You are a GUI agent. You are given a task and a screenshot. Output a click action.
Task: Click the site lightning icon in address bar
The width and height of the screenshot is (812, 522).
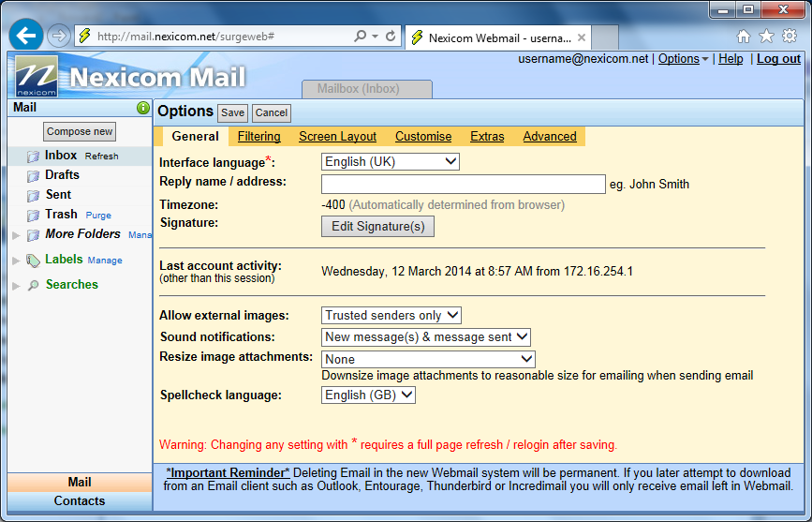(x=84, y=36)
